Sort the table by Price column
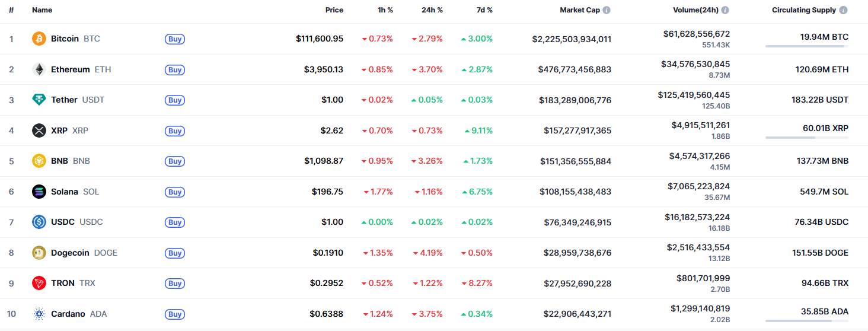This screenshot has height=331, width=868. pos(334,10)
